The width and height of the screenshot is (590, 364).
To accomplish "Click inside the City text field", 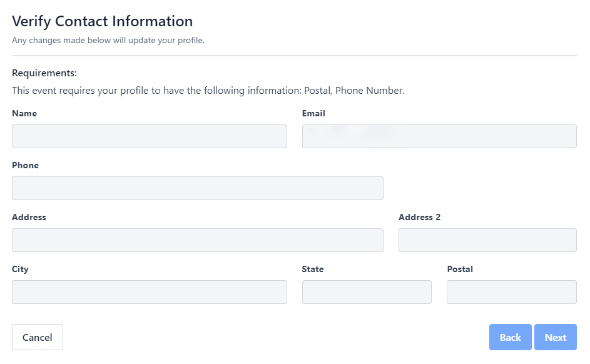I will [x=149, y=292].
